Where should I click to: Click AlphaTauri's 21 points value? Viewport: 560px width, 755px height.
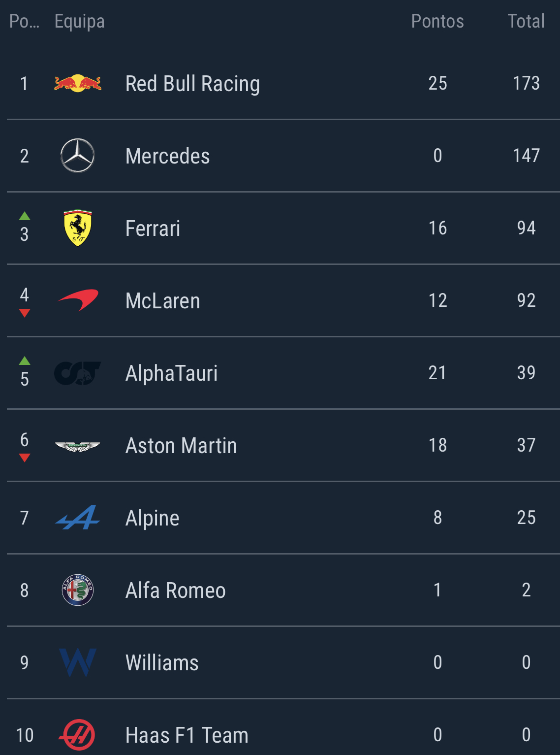[x=437, y=373]
